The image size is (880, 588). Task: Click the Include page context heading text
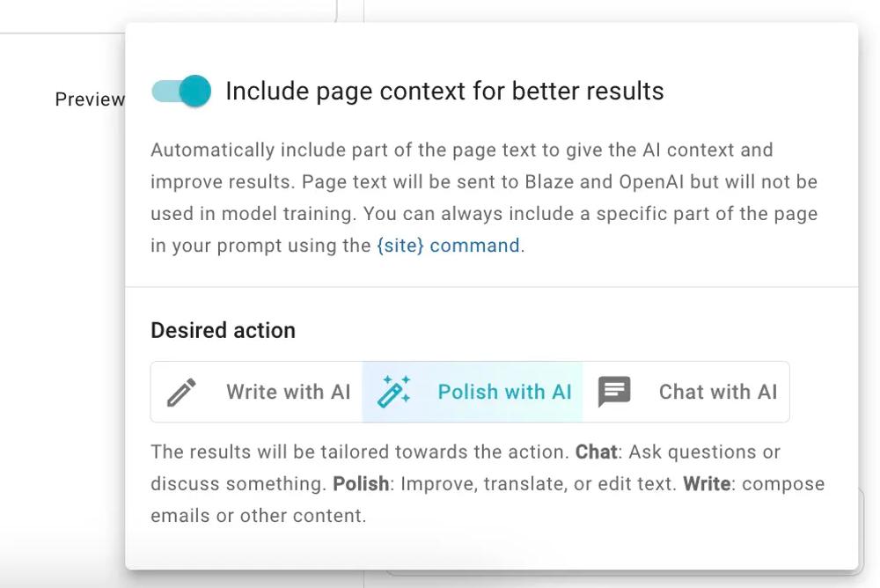444,91
